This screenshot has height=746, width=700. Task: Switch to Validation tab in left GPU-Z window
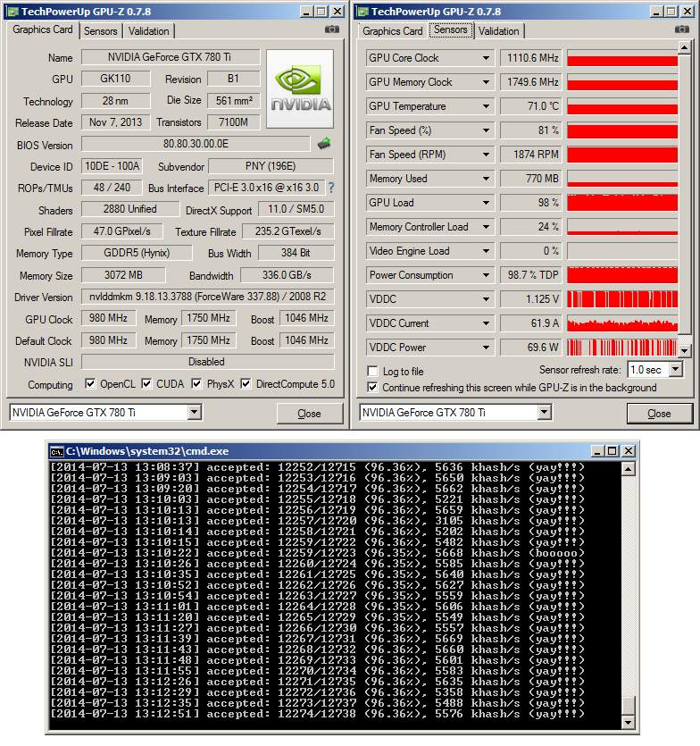(x=148, y=31)
